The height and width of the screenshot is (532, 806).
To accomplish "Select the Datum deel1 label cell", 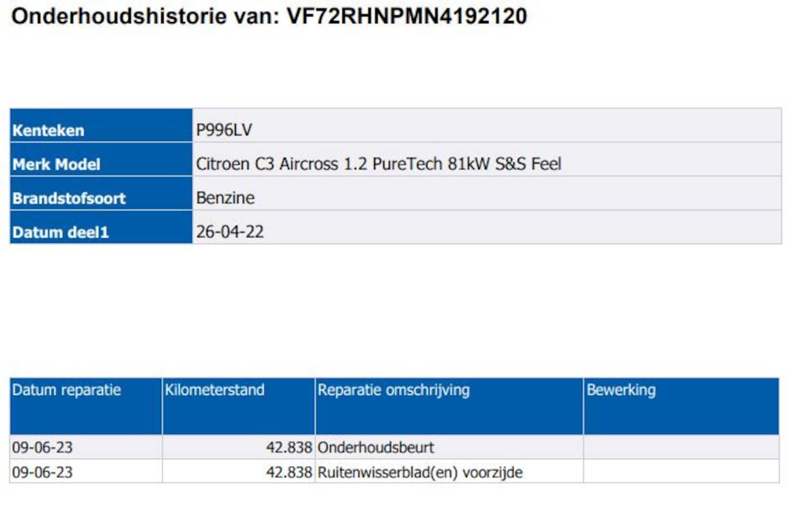I will [x=101, y=227].
